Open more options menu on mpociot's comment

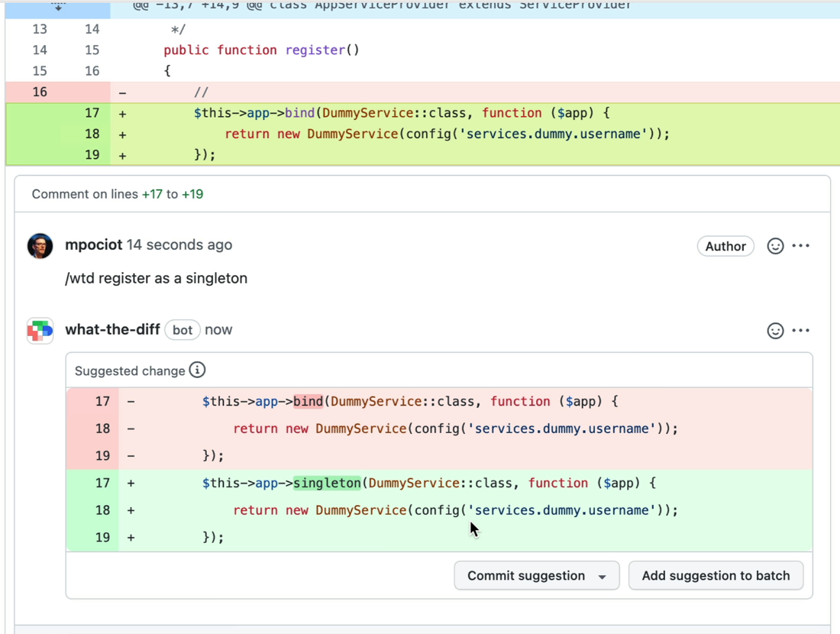pos(801,246)
